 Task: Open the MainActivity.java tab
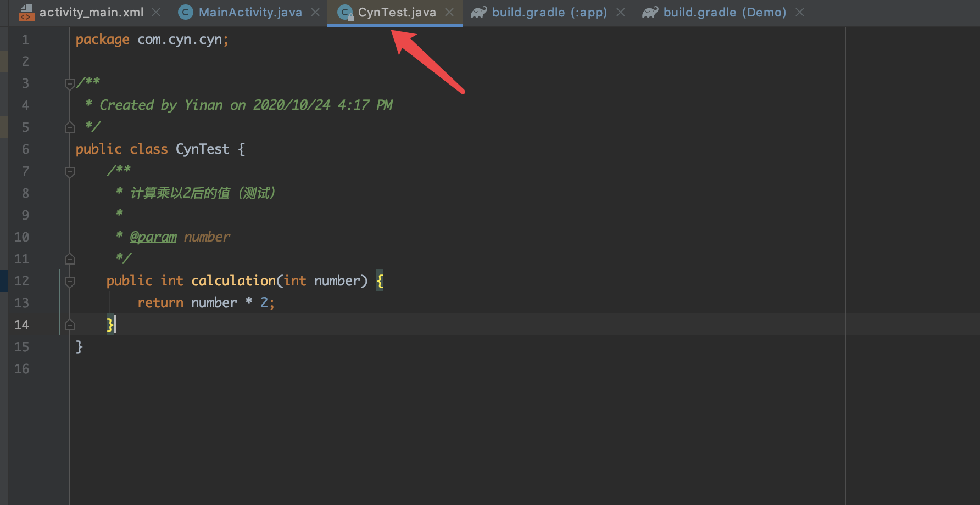pos(250,12)
